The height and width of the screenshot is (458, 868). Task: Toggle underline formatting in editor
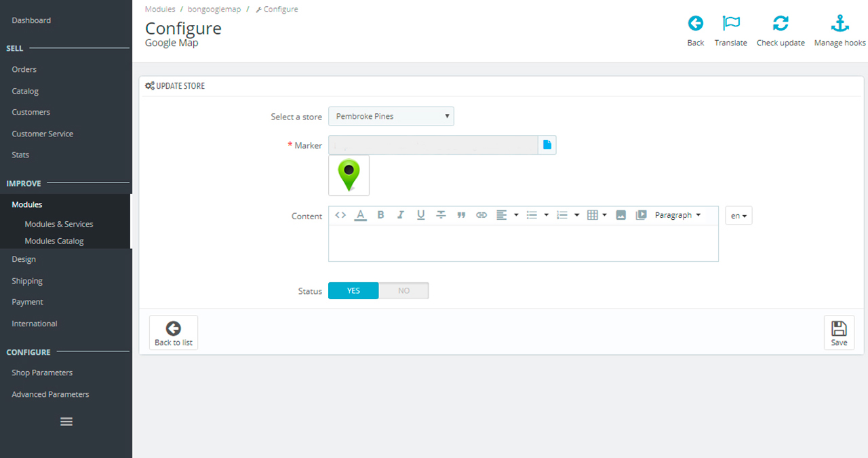(x=420, y=215)
